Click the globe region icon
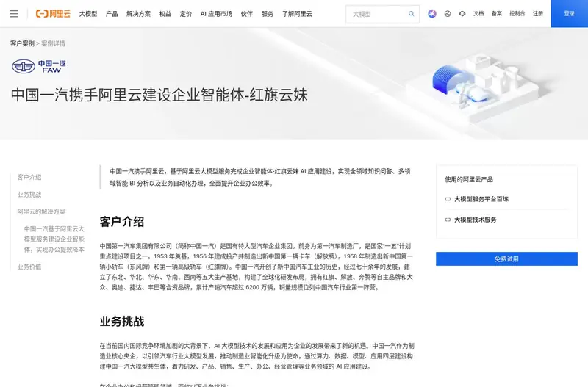 [x=448, y=14]
